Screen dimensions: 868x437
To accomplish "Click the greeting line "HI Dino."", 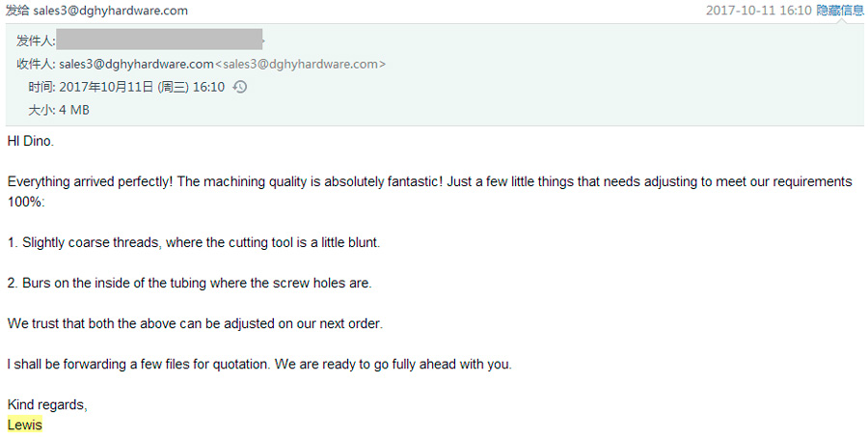I will 31,141.
